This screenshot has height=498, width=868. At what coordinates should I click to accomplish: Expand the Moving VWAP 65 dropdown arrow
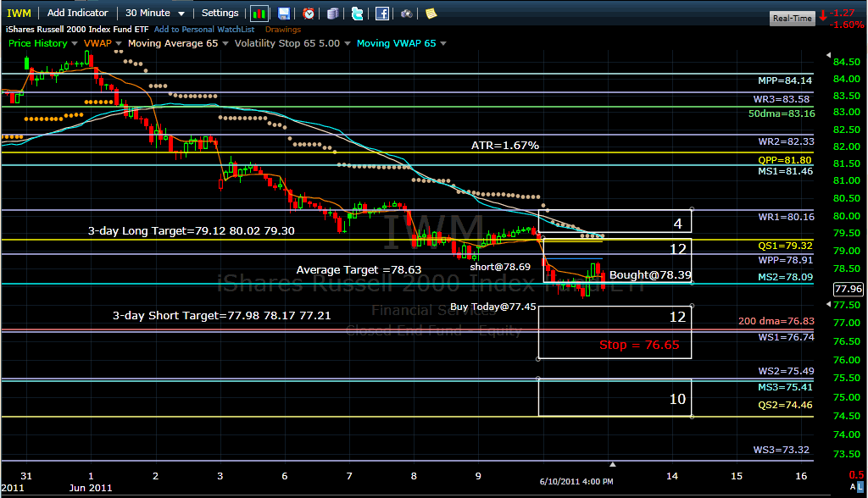[x=443, y=43]
